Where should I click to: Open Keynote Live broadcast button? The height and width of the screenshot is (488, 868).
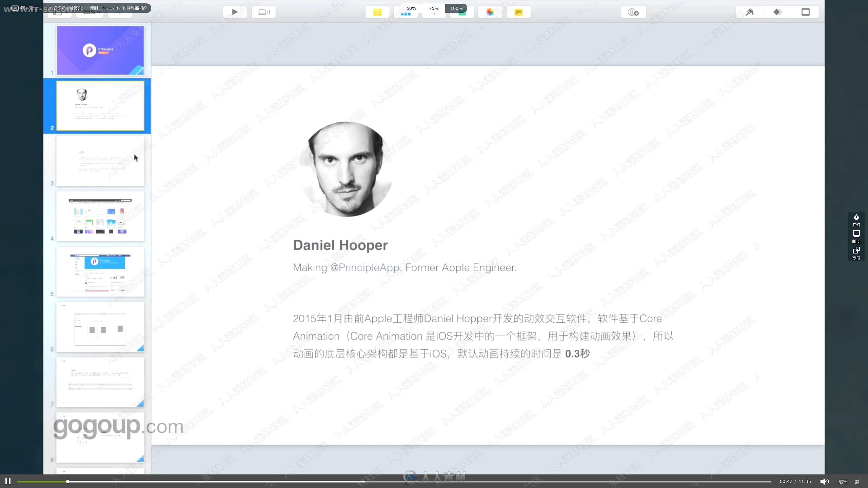(x=264, y=12)
